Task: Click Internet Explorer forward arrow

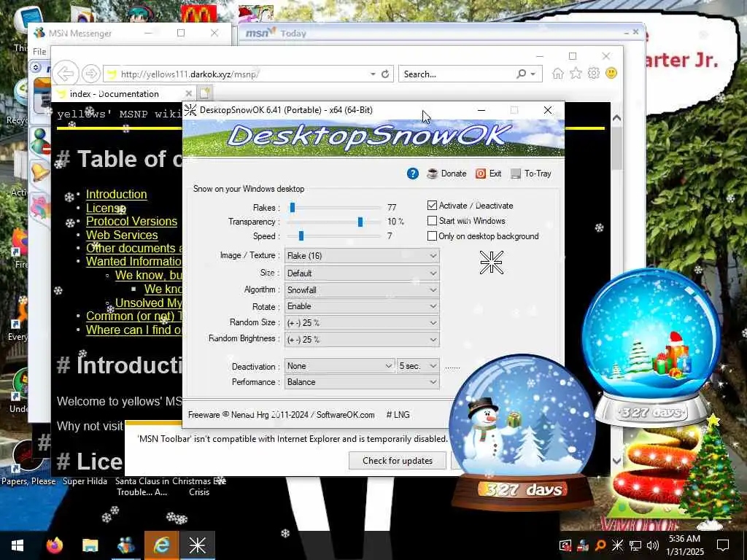Action: pos(90,74)
